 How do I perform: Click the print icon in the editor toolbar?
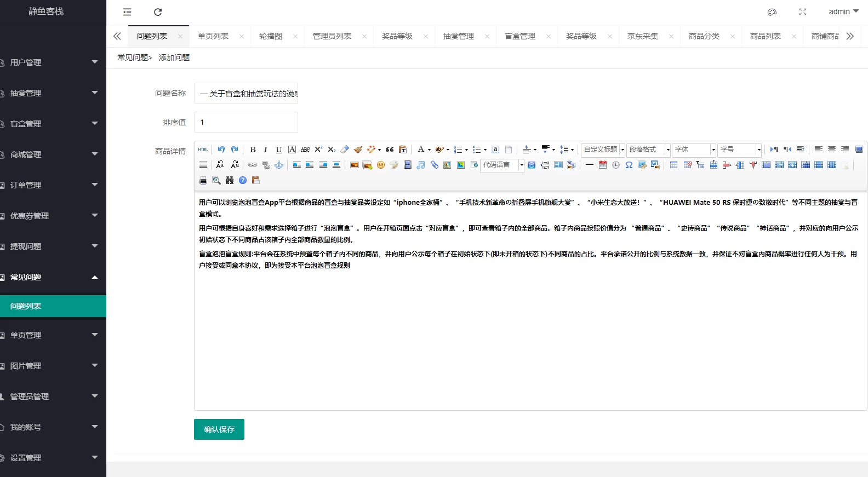[203, 180]
